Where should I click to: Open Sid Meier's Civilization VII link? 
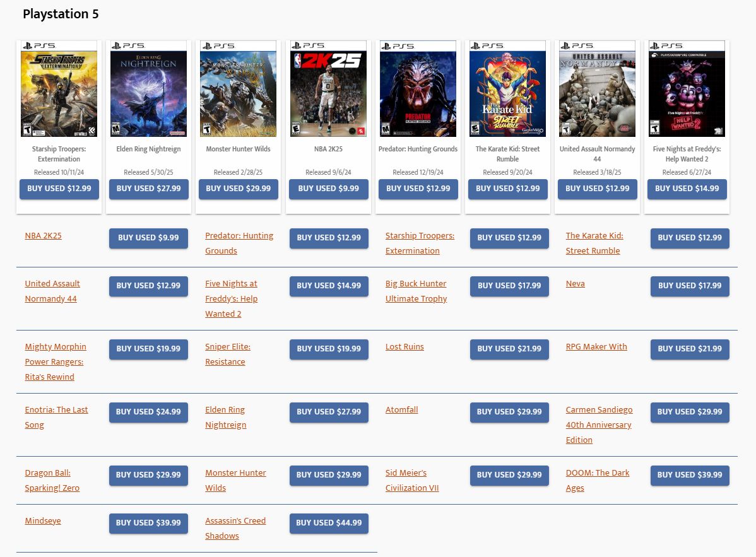coord(412,481)
